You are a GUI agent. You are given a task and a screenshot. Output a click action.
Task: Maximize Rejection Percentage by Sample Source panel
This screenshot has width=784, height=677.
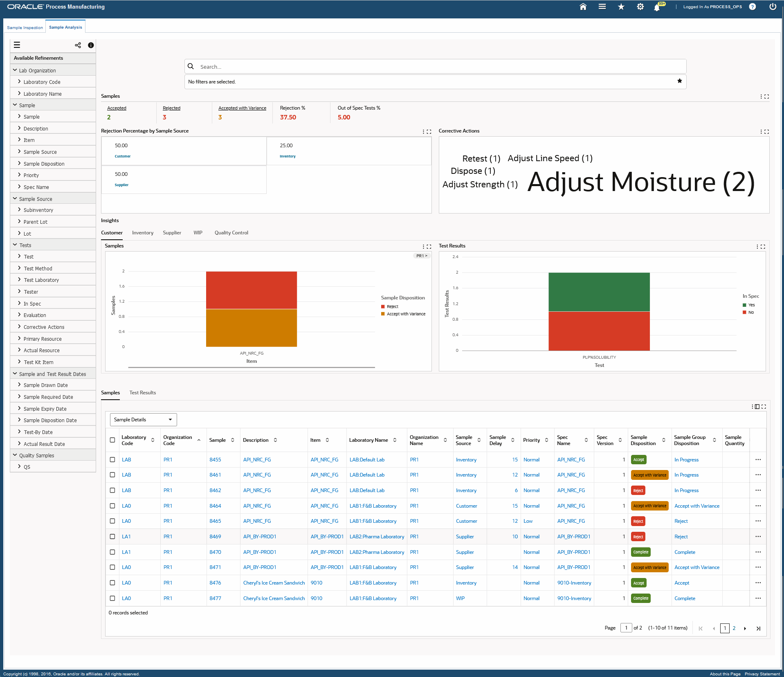click(429, 132)
